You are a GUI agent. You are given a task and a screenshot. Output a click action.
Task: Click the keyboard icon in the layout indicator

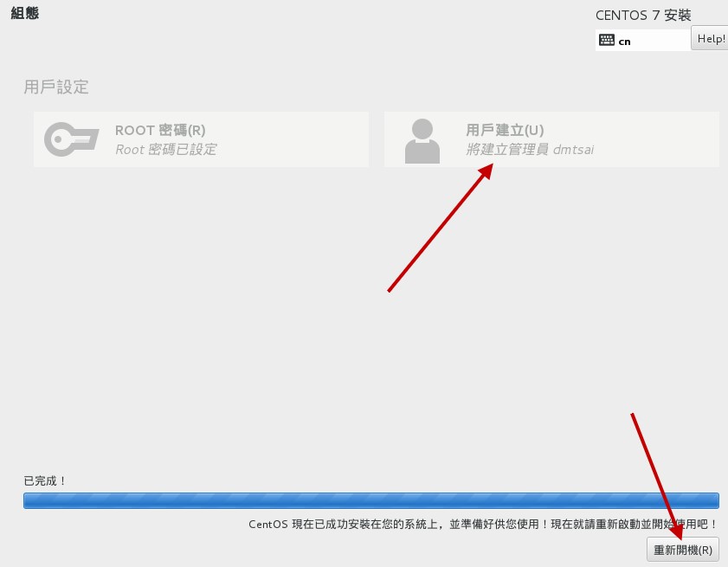point(609,39)
